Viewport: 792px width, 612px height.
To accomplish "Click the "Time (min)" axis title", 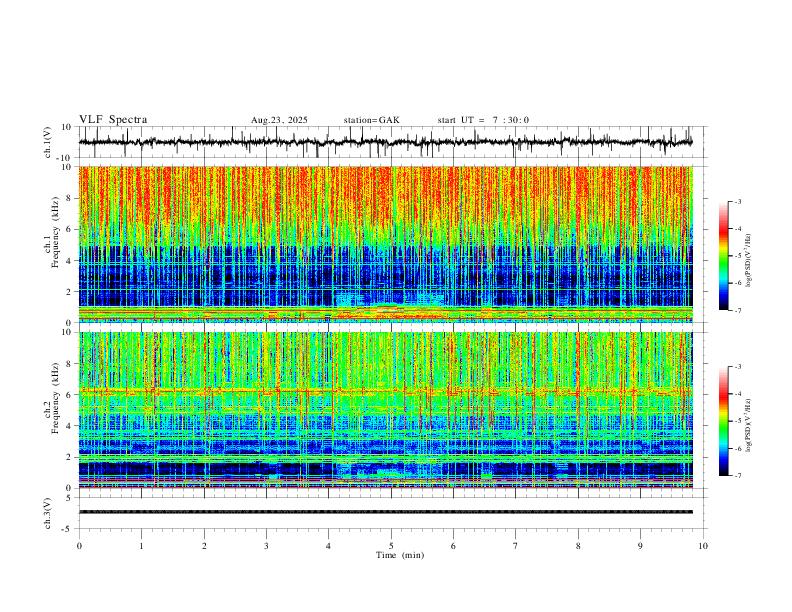I will (x=400, y=555).
